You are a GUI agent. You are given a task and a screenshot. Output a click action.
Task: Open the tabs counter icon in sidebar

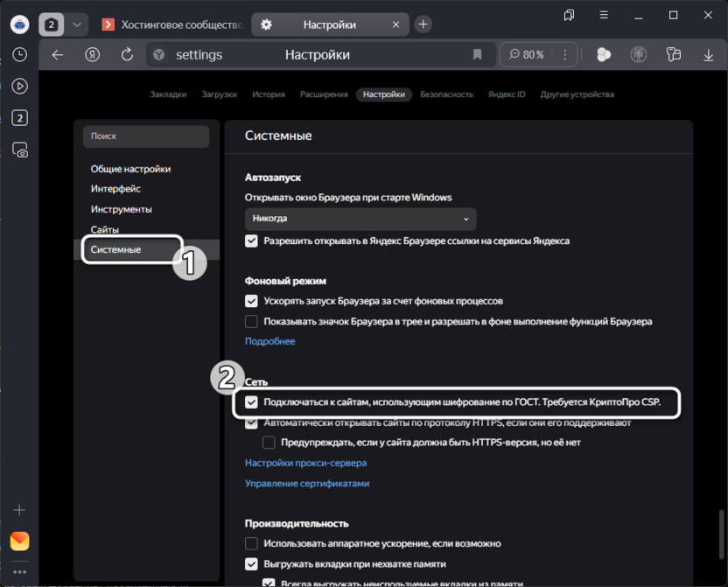pos(19,118)
